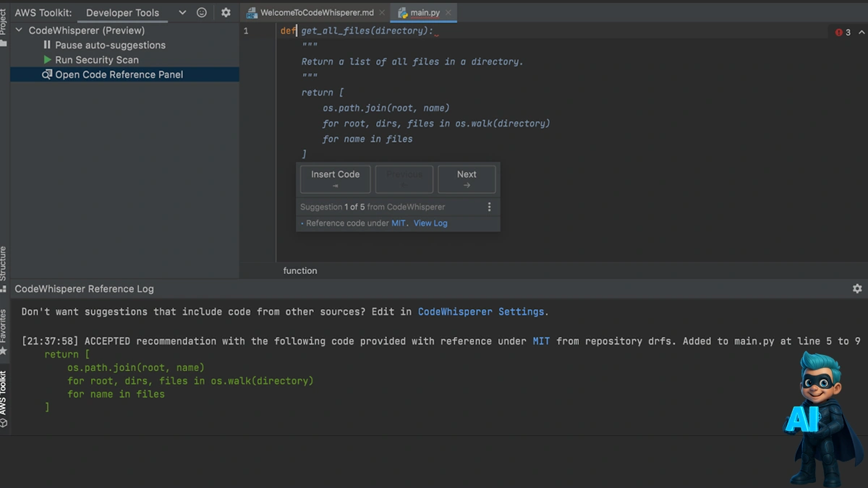
Task: Open the three-dot menu in suggestion popup
Action: point(489,207)
